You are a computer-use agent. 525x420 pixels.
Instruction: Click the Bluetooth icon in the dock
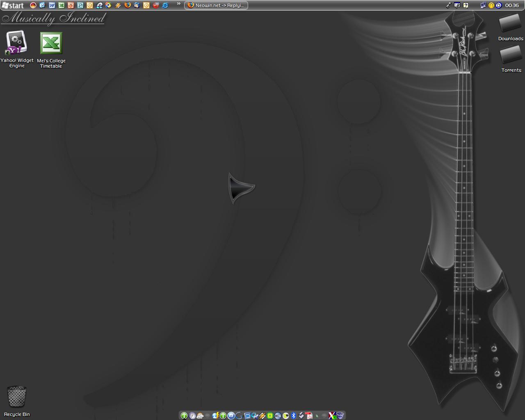pos(294,416)
